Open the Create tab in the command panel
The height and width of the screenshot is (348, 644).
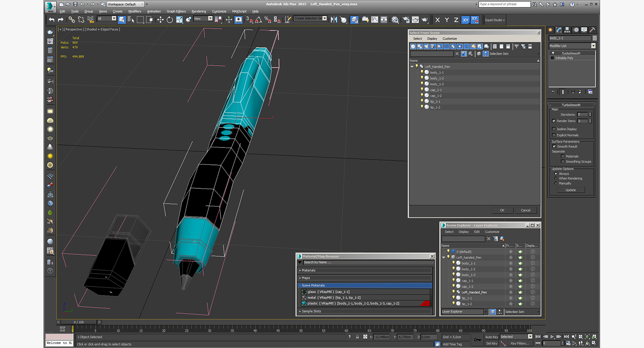551,30
